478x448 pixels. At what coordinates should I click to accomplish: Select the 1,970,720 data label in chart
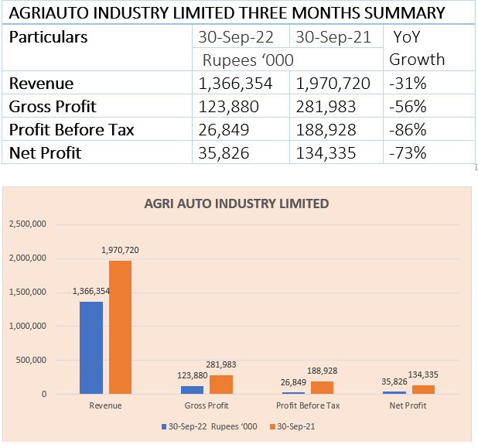(120, 250)
